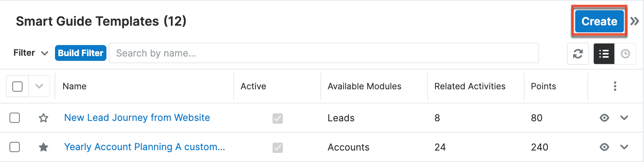644x162 pixels.
Task: Favorite New Lead Journey from Website star
Action: [x=44, y=118]
